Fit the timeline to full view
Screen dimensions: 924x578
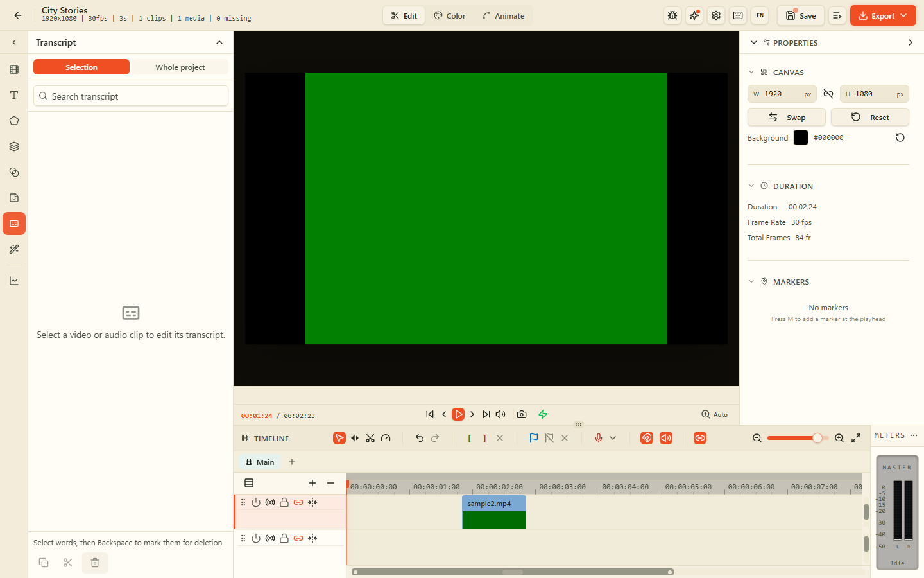tap(856, 438)
